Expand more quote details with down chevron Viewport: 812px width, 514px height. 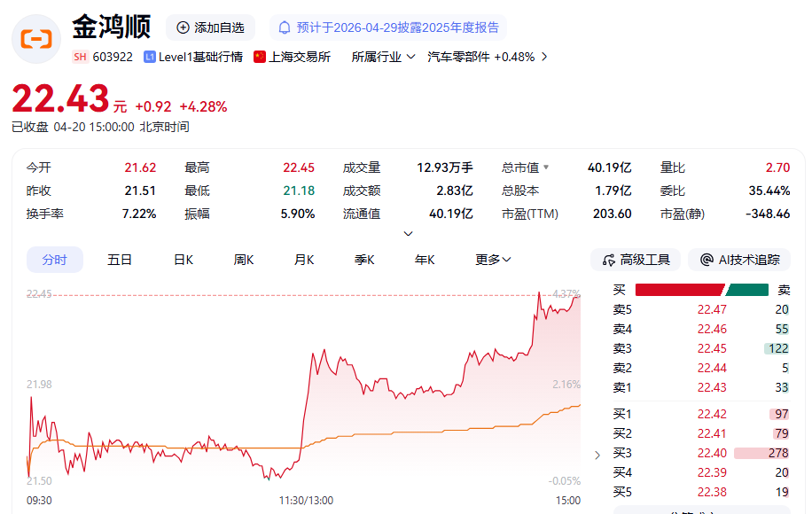click(x=408, y=234)
